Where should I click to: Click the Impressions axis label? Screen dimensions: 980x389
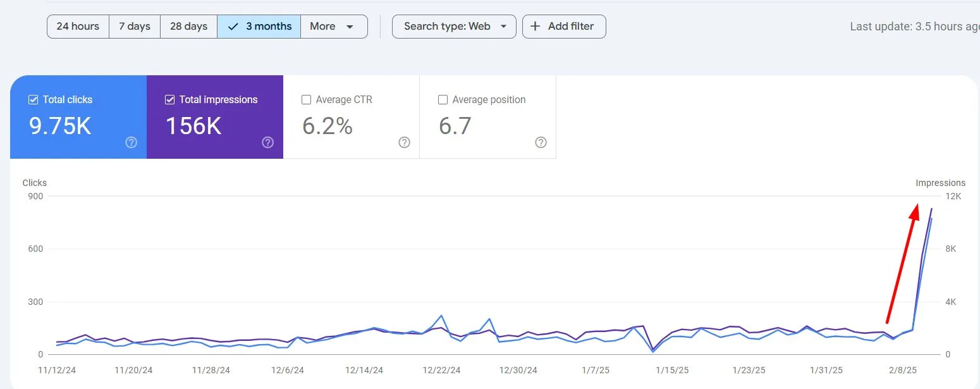(940, 182)
